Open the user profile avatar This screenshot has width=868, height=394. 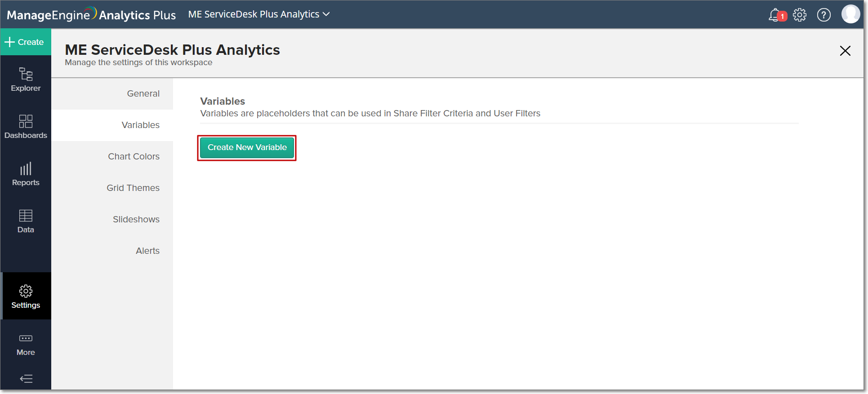click(850, 14)
